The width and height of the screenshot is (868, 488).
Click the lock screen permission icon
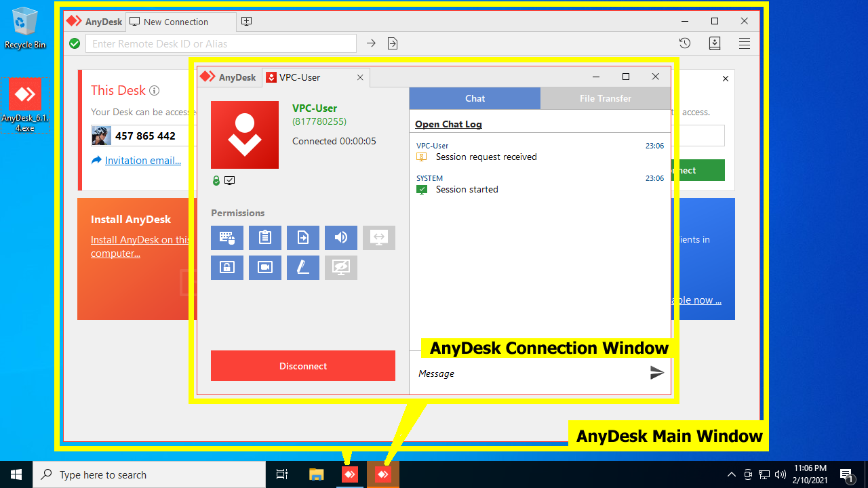click(x=227, y=268)
